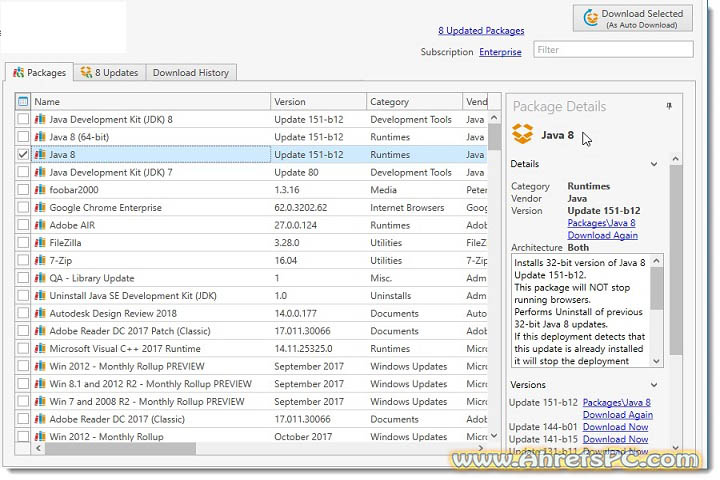This screenshot has height=480, width=720.
Task: Click the package icon beside Win 2012 - Monthly Rollup PREVIEW
Action: click(x=40, y=366)
